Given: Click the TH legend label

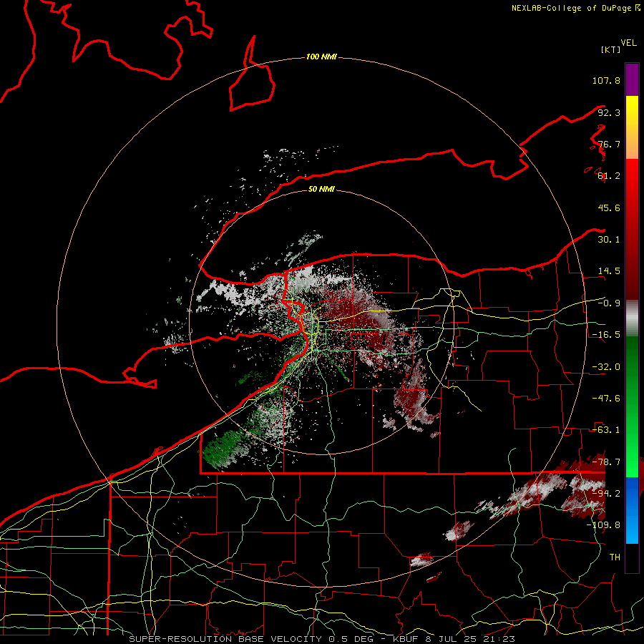Looking at the screenshot, I should [615, 557].
